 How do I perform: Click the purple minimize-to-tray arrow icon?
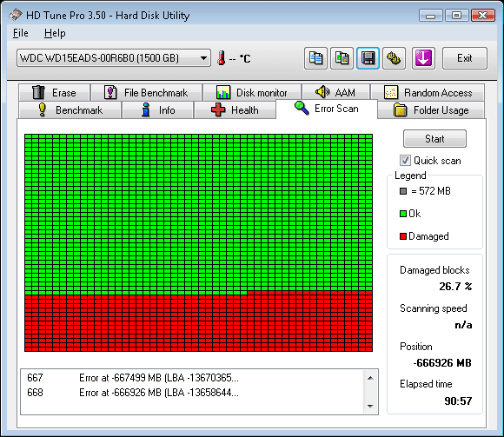423,58
